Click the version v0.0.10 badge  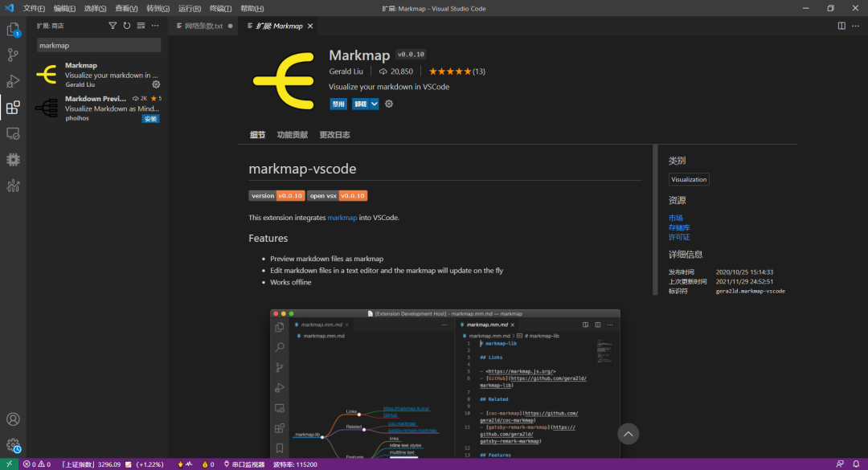276,195
